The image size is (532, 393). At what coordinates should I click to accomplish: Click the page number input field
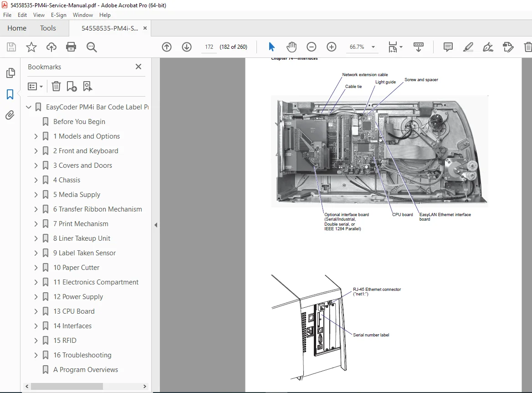tap(209, 47)
